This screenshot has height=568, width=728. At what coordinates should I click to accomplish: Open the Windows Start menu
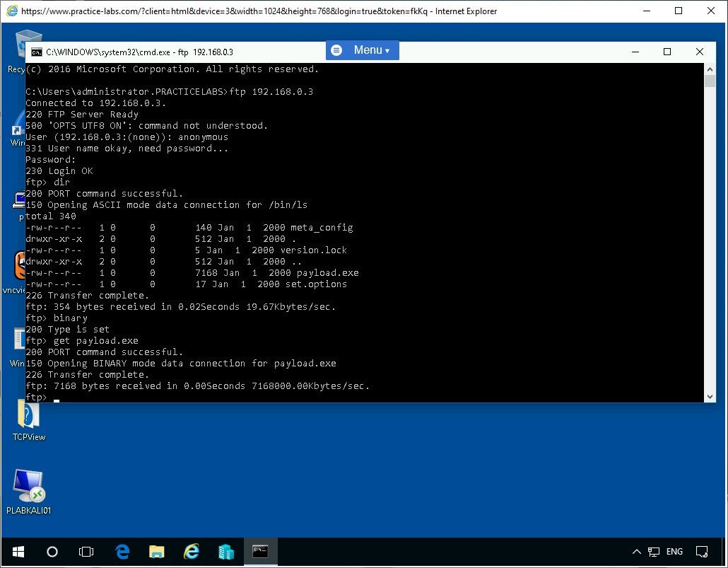tap(18, 552)
